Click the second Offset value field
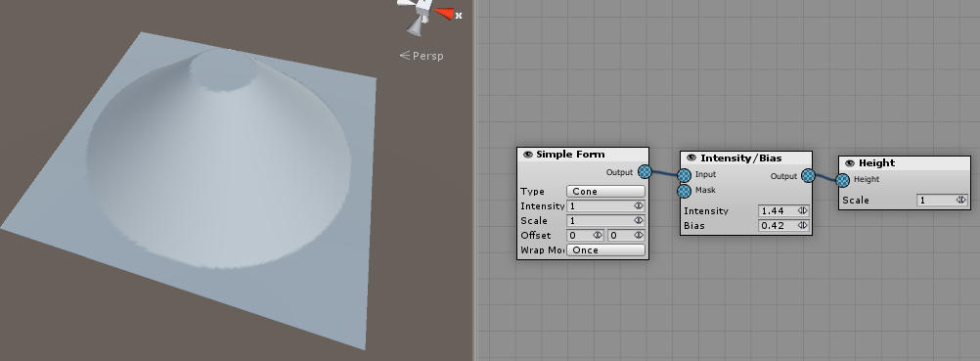The image size is (980, 361). pos(626,235)
